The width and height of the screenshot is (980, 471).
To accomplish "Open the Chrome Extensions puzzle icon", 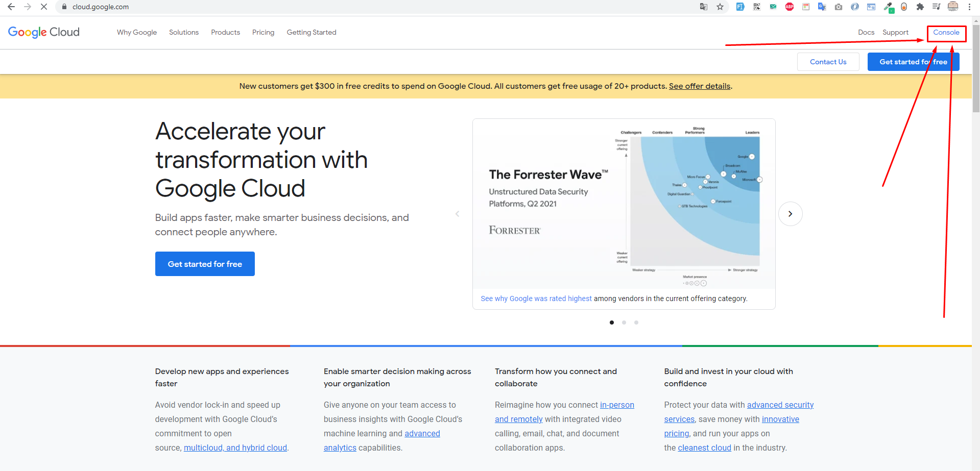I will (x=920, y=7).
